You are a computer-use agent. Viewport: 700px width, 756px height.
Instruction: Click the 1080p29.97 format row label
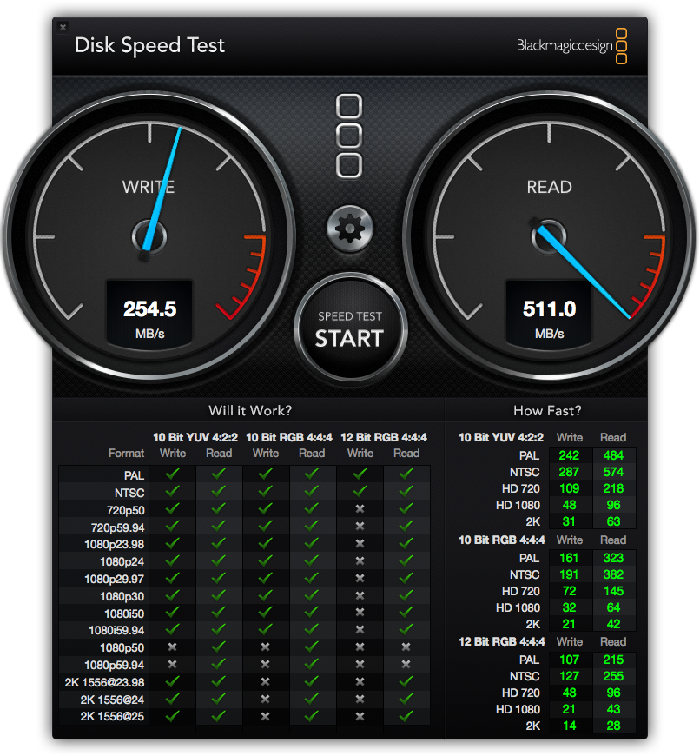pos(114,579)
